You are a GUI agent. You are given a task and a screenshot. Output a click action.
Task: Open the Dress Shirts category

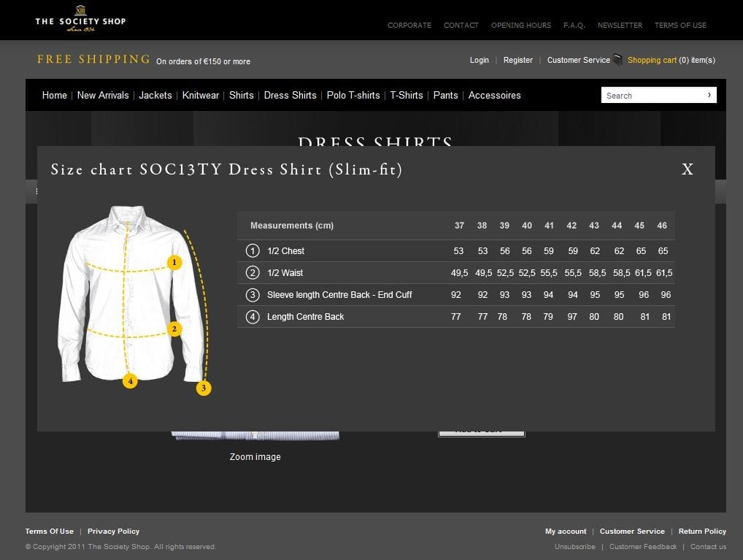(290, 95)
